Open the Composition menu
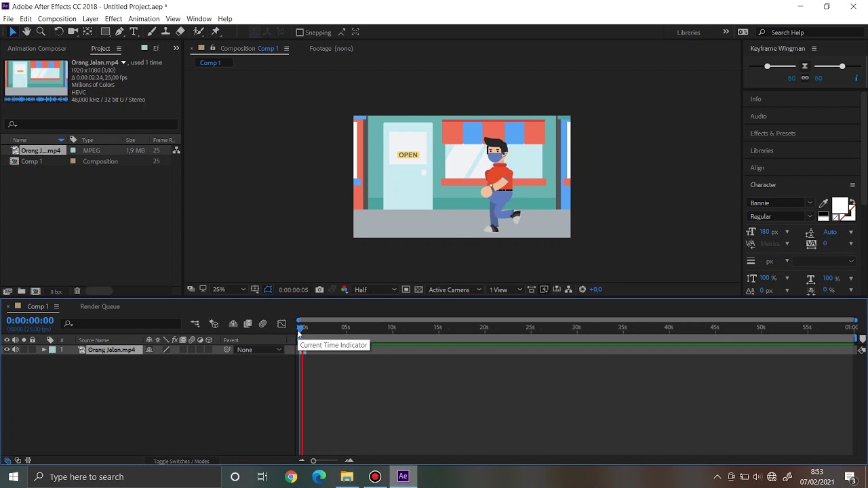This screenshot has width=868, height=488. click(57, 18)
